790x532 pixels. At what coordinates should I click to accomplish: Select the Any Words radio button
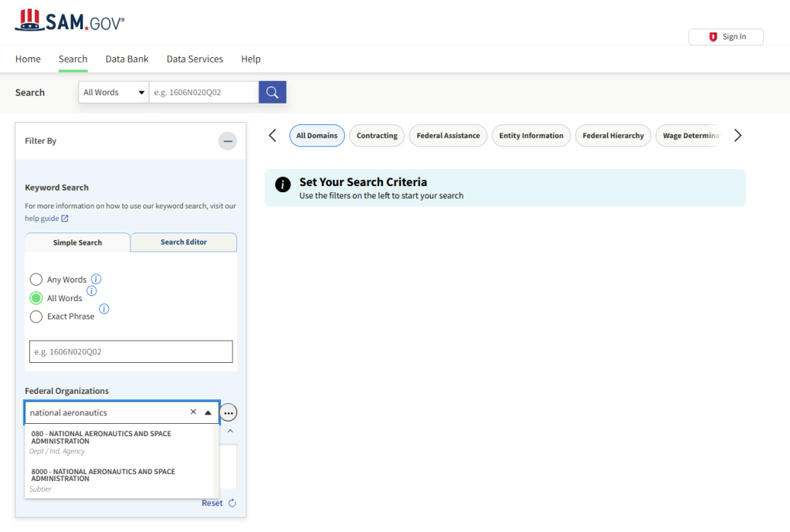click(x=36, y=280)
